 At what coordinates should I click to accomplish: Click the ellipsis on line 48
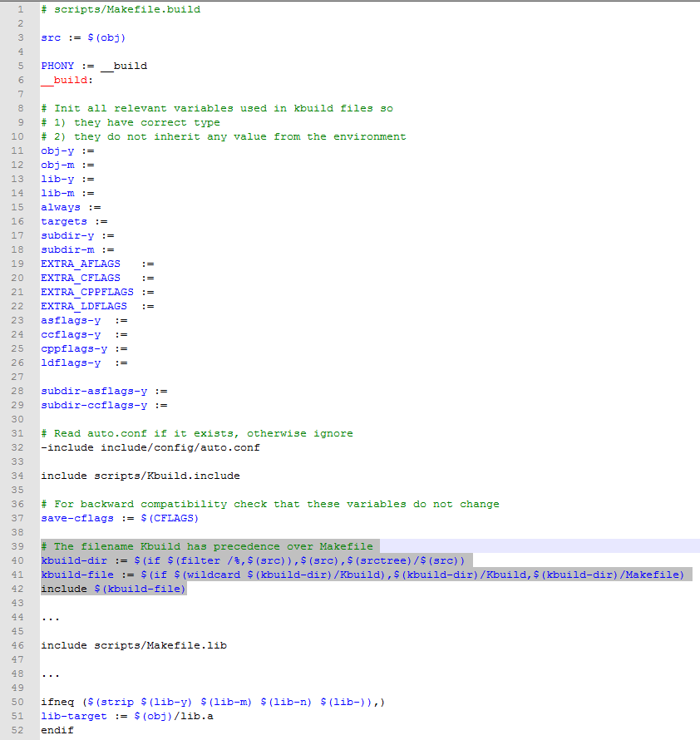pos(51,676)
